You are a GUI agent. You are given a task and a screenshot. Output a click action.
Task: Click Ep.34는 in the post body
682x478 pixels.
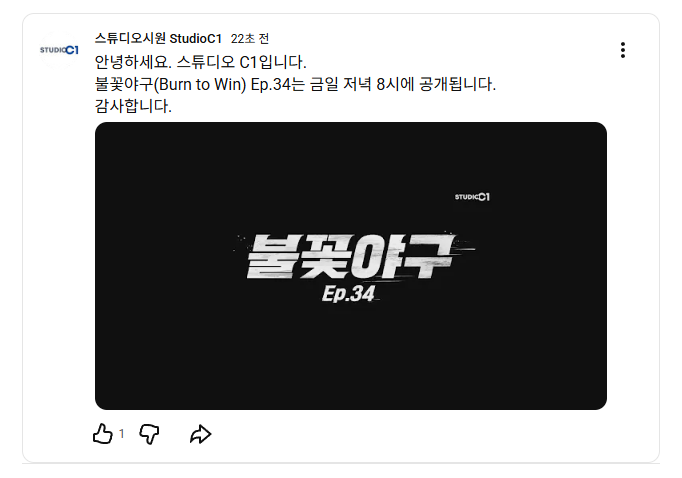click(x=278, y=84)
